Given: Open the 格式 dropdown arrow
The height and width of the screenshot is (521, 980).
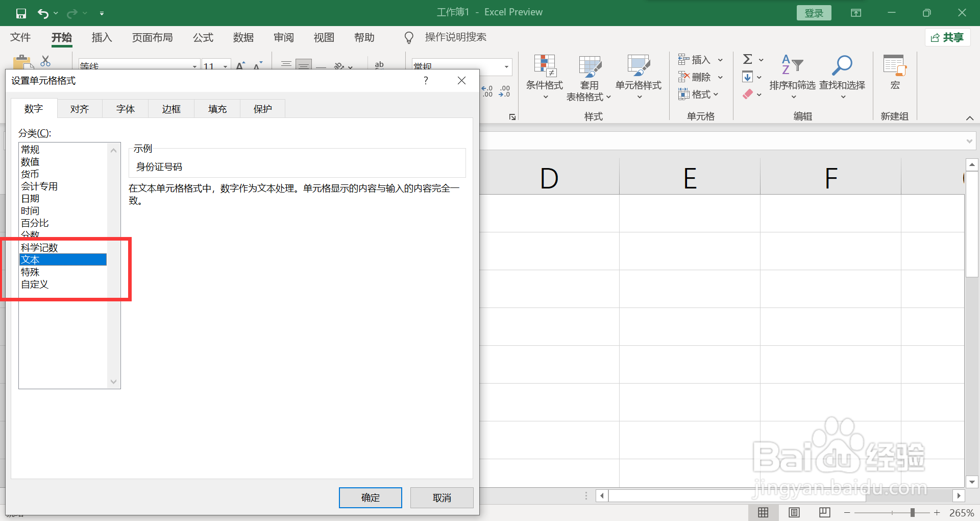Looking at the screenshot, I should [x=717, y=94].
